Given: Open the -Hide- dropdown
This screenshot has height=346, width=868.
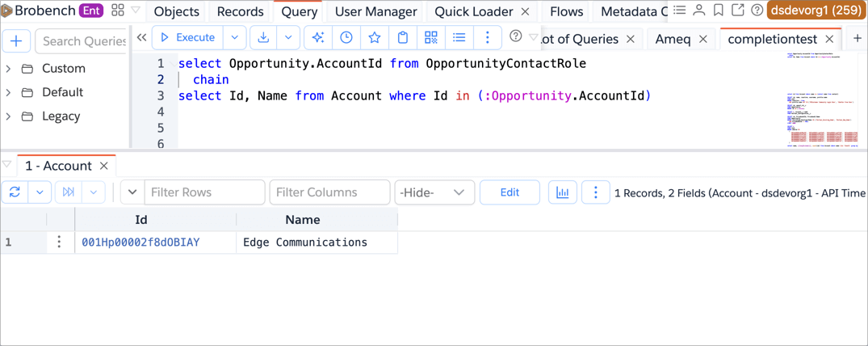Looking at the screenshot, I should click(x=434, y=192).
